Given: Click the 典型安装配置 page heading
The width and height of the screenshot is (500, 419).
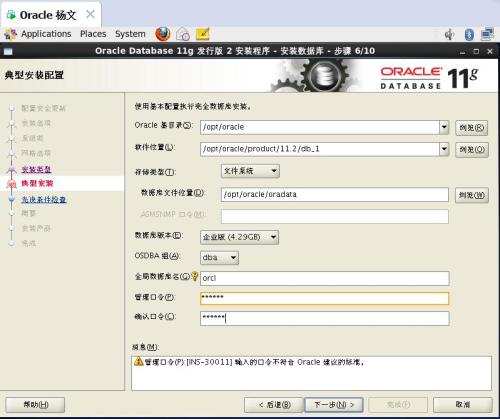Looking at the screenshot, I should (34, 75).
